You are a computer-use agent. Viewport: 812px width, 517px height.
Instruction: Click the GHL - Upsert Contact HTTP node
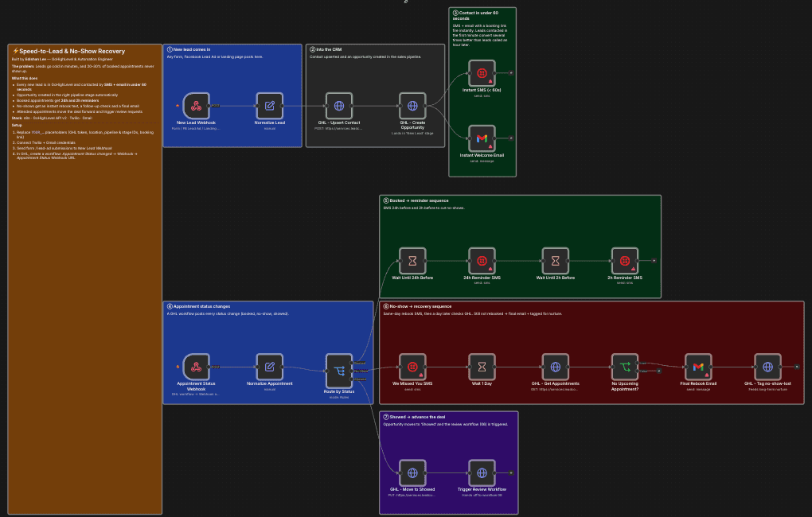(339, 106)
